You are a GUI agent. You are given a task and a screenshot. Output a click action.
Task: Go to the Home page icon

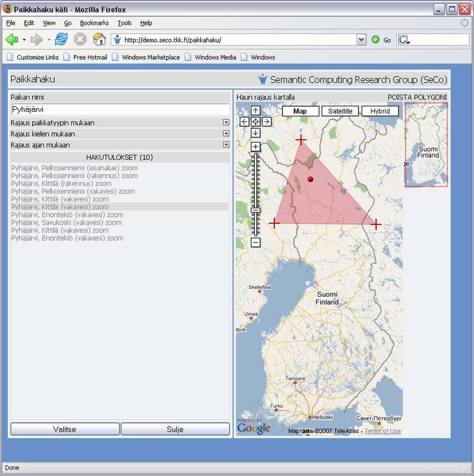click(99, 39)
